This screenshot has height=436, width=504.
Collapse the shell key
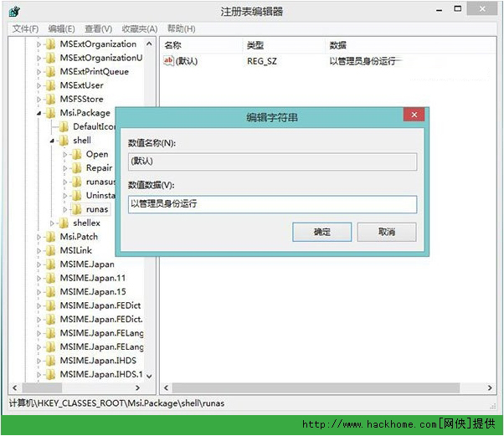click(x=52, y=141)
